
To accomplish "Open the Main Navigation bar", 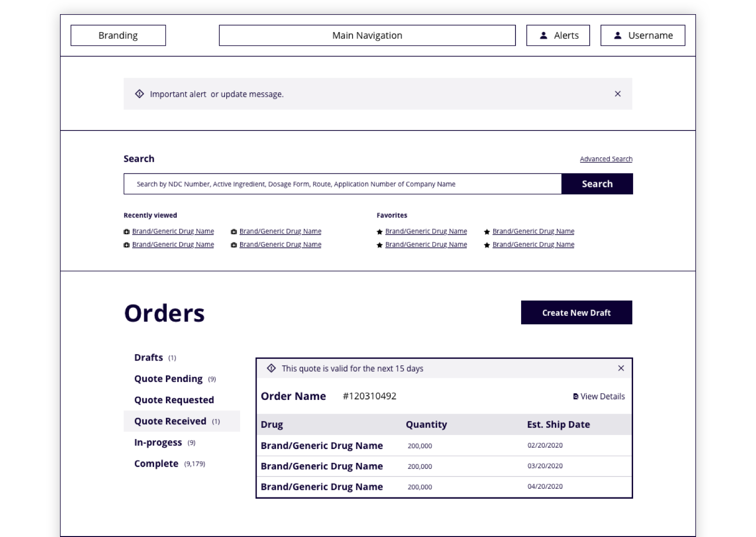I will (367, 35).
